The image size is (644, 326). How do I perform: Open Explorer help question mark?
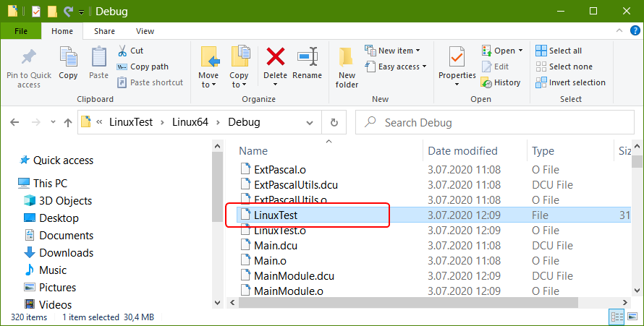(x=635, y=31)
